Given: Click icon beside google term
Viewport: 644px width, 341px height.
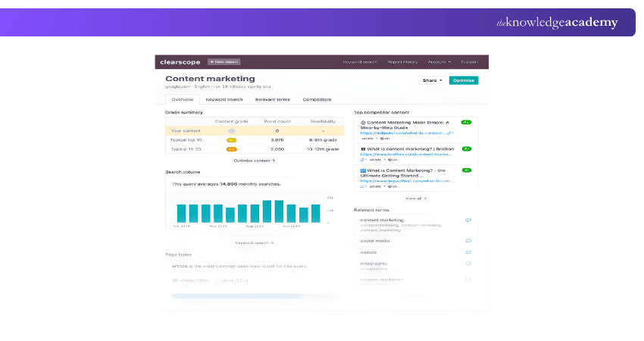Looking at the screenshot, I should pos(468,252).
